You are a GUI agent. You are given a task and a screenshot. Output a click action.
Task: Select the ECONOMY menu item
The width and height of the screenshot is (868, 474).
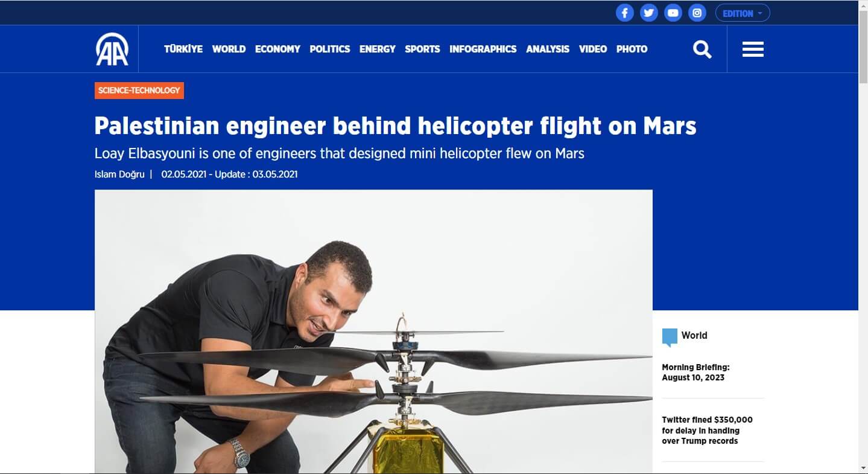(277, 49)
